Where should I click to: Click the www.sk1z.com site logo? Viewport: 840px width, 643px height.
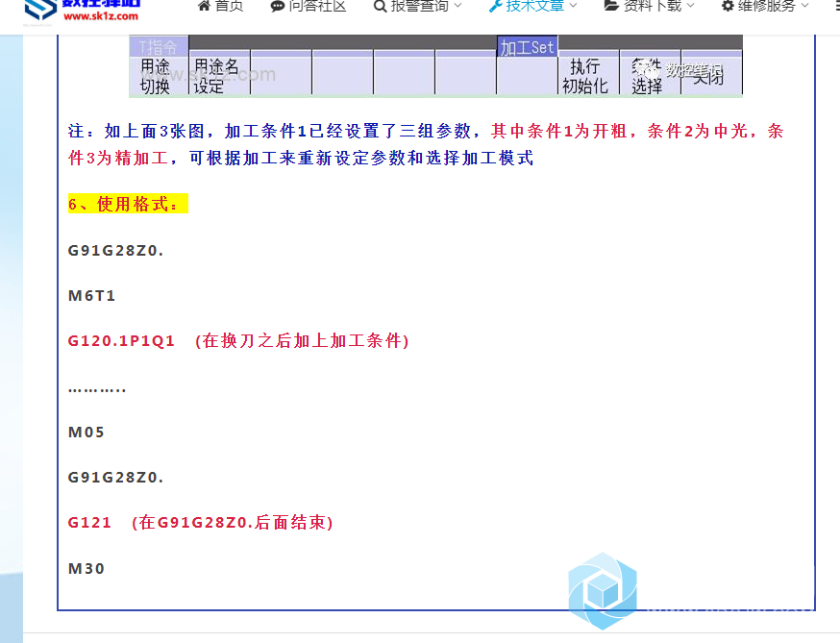pos(83,11)
